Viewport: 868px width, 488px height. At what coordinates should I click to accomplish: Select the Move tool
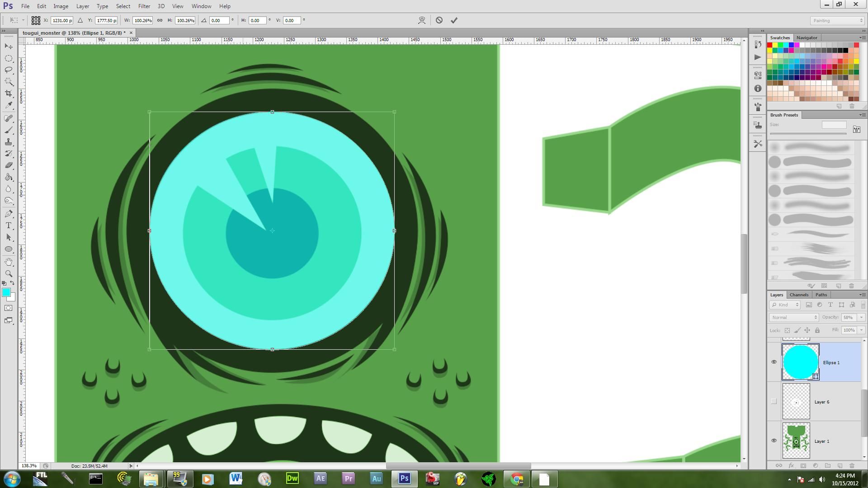pos(8,46)
